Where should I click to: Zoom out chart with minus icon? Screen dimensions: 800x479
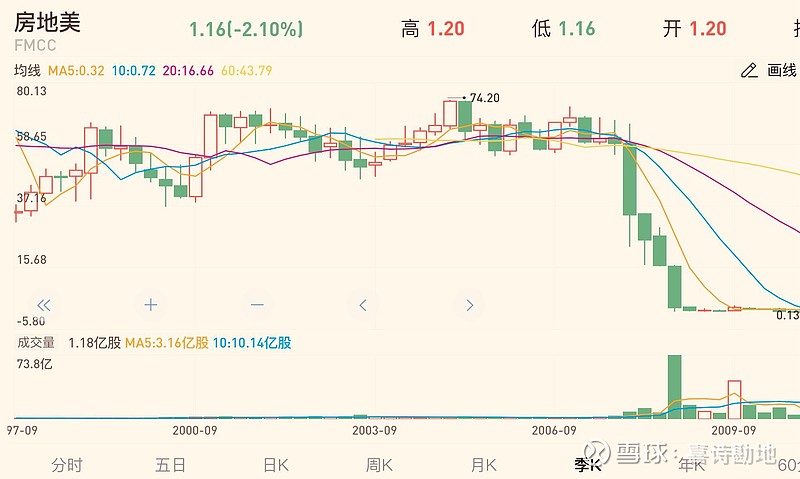258,305
